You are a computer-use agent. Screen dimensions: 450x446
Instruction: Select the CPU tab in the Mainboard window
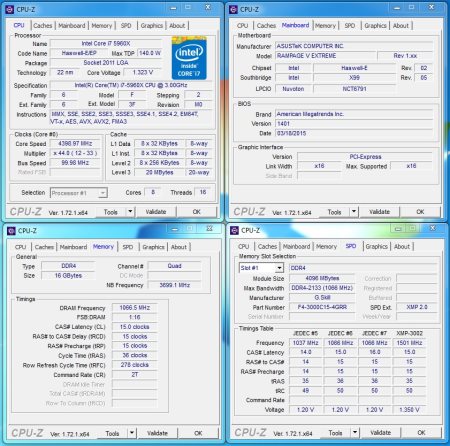point(242,26)
